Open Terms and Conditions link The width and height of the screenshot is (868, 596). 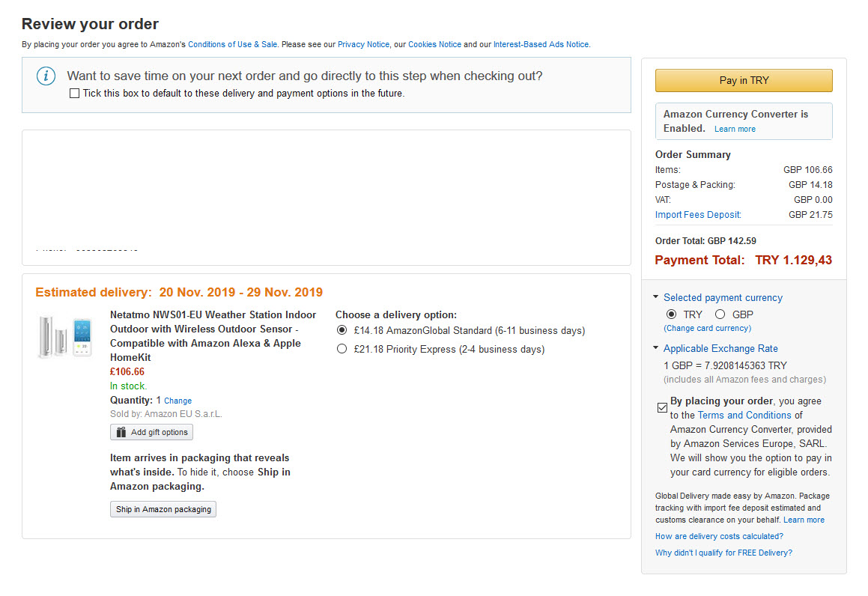pos(744,415)
